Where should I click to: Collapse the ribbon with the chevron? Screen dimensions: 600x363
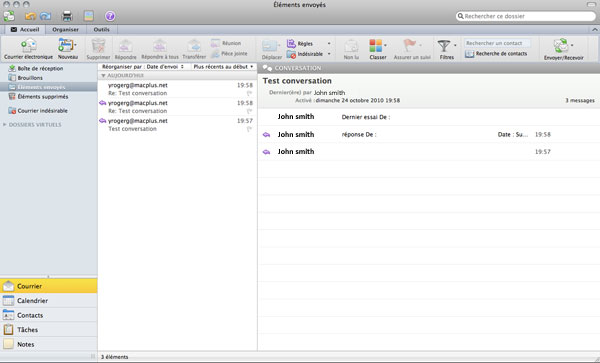595,29
